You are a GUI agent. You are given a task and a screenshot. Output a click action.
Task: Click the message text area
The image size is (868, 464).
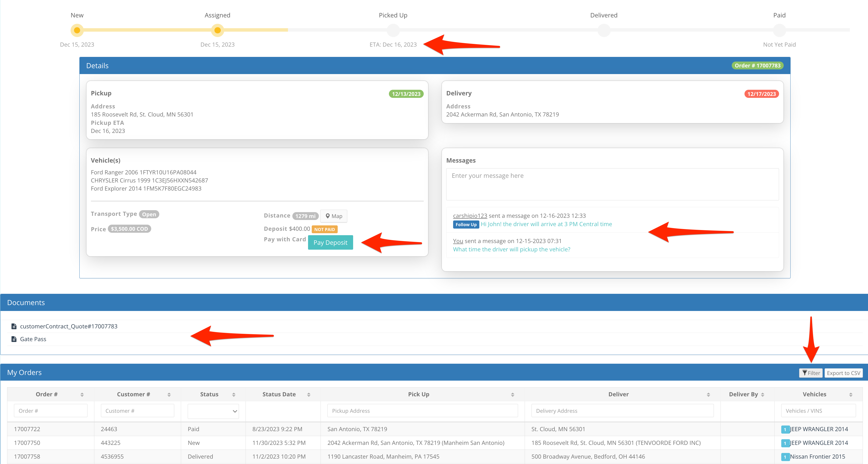612,184
